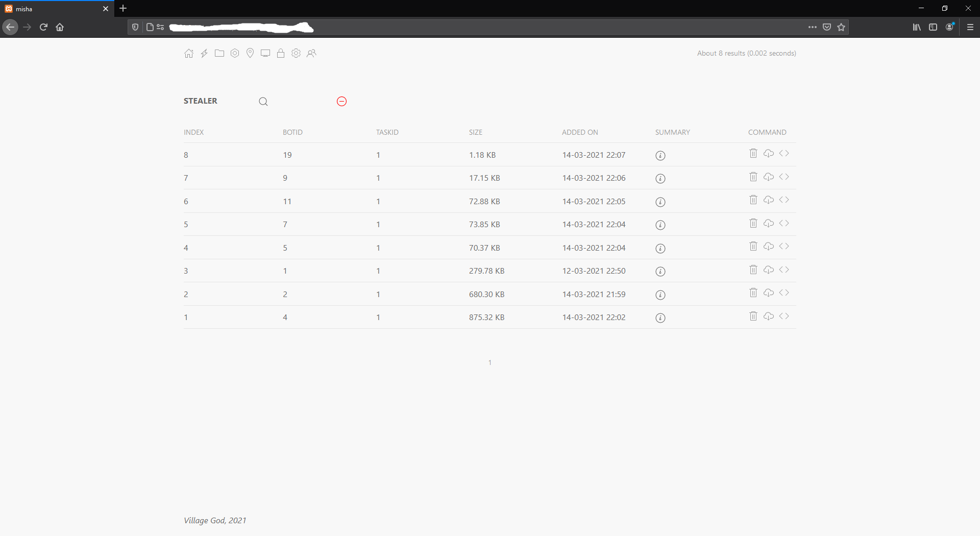980x536 pixels.
Task: Select the BOTID 19 cell
Action: pyautogui.click(x=287, y=155)
